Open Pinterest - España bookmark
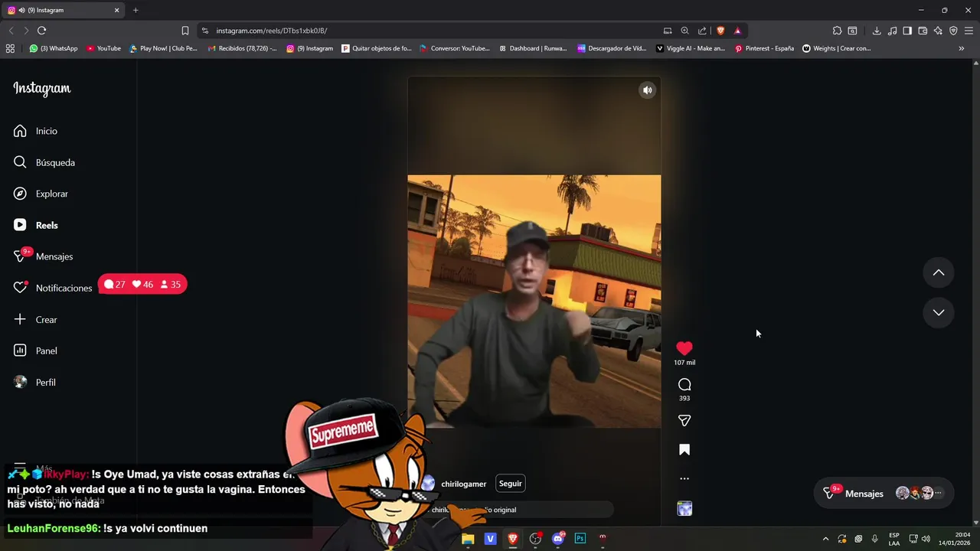The width and height of the screenshot is (980, 551). pyautogui.click(x=764, y=48)
